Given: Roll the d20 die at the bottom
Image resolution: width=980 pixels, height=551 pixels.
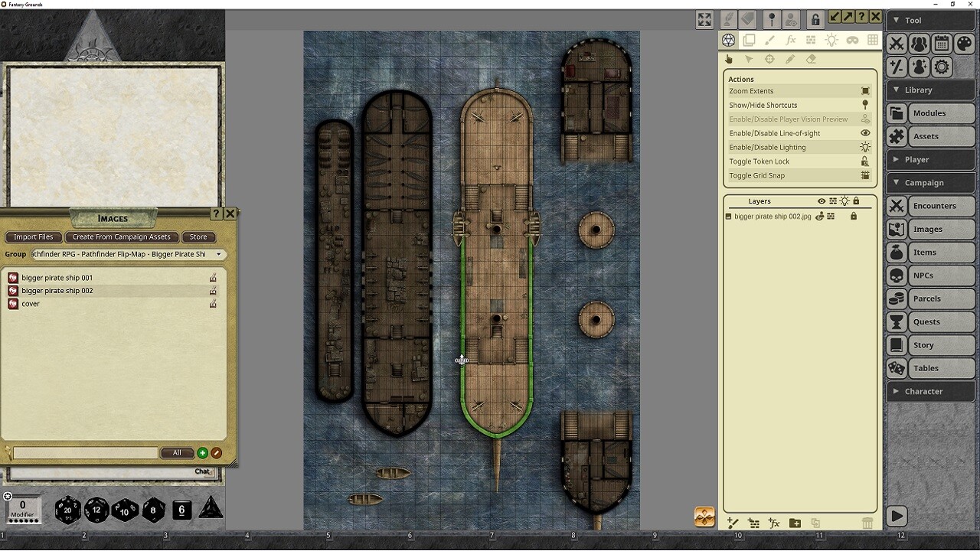Looking at the screenshot, I should (x=67, y=510).
